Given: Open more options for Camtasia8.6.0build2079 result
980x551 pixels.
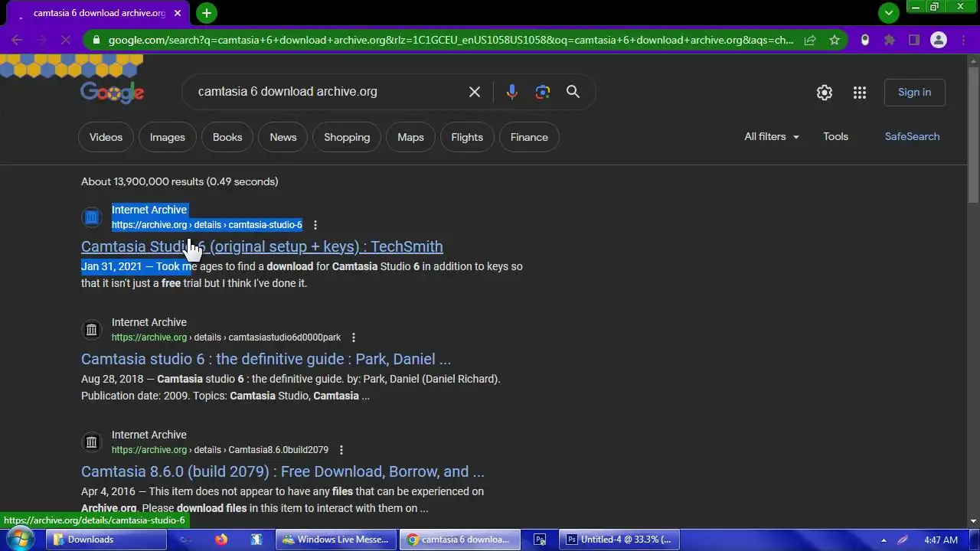Looking at the screenshot, I should pos(341,450).
